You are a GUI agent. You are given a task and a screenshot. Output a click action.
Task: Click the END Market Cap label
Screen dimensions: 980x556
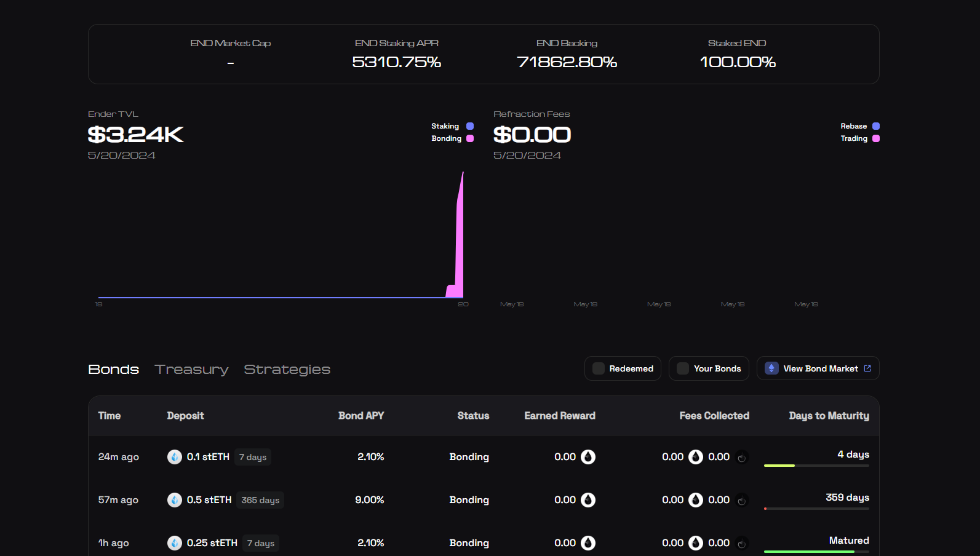[231, 43]
